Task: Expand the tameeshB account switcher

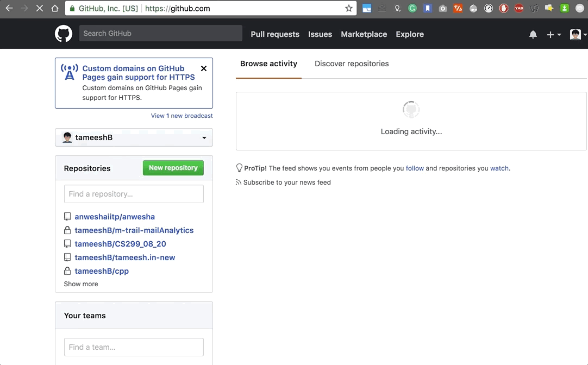Action: click(x=134, y=137)
